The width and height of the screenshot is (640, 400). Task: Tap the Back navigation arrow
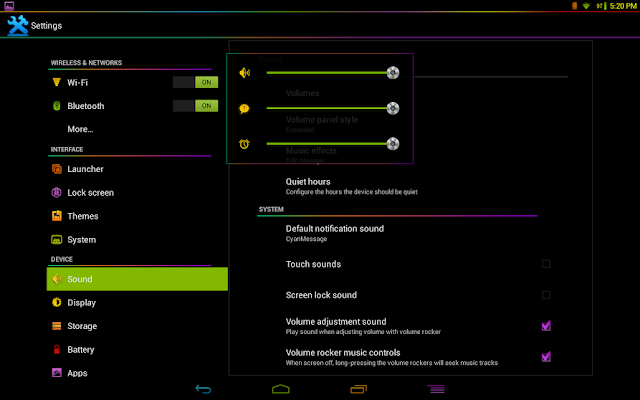coord(203,389)
